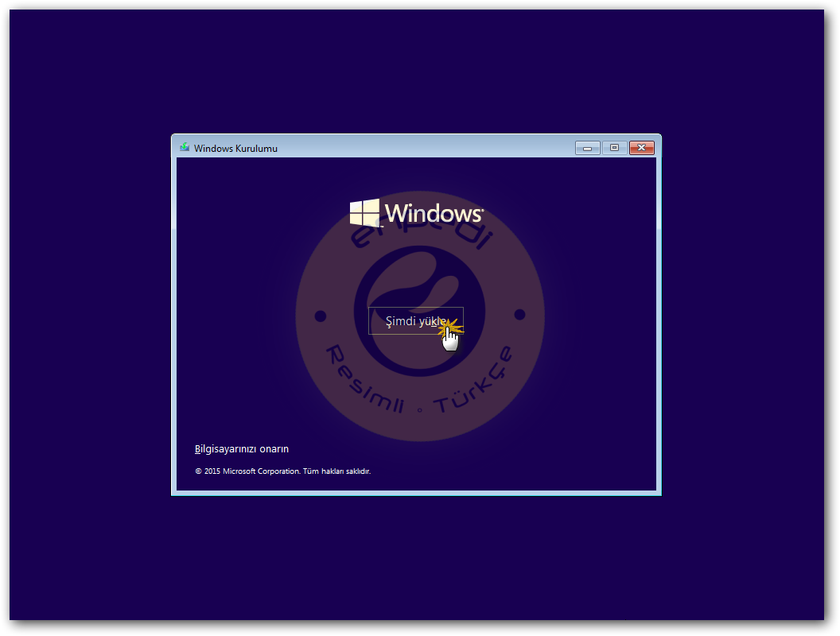Click the red close icon
This screenshot has width=840, height=636.
641,148
